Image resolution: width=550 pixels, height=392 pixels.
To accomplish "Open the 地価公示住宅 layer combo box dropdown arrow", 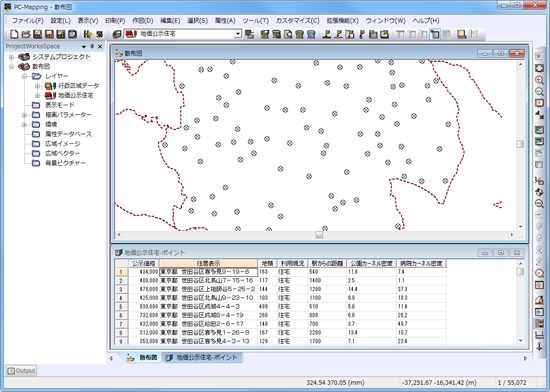I will pos(238,34).
